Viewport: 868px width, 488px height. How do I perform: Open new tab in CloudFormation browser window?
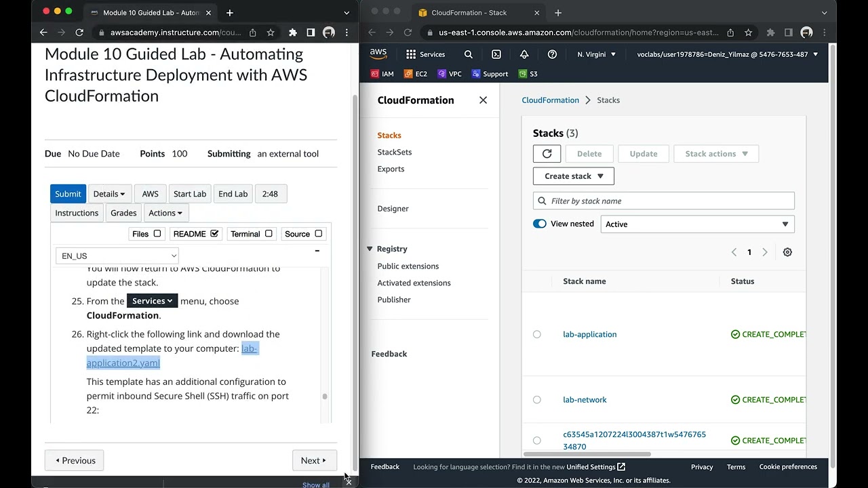click(558, 13)
